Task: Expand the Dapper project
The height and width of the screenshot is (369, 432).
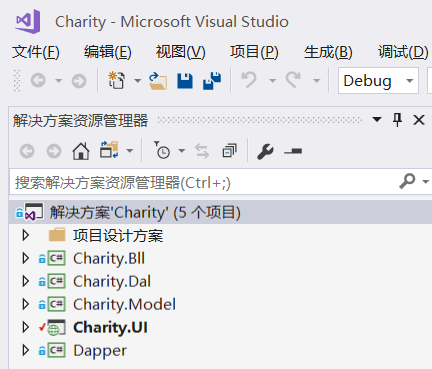Action: tap(26, 350)
